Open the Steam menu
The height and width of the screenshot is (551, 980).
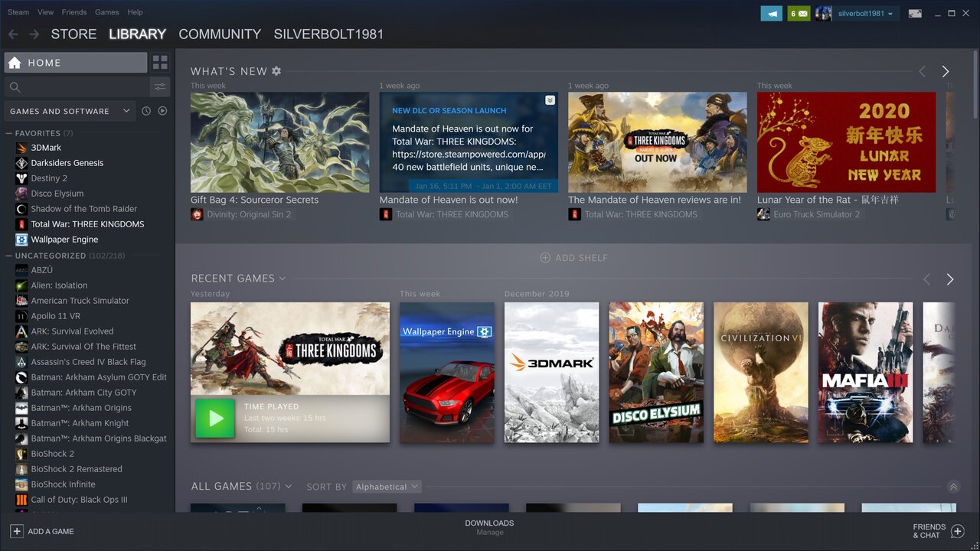click(18, 12)
